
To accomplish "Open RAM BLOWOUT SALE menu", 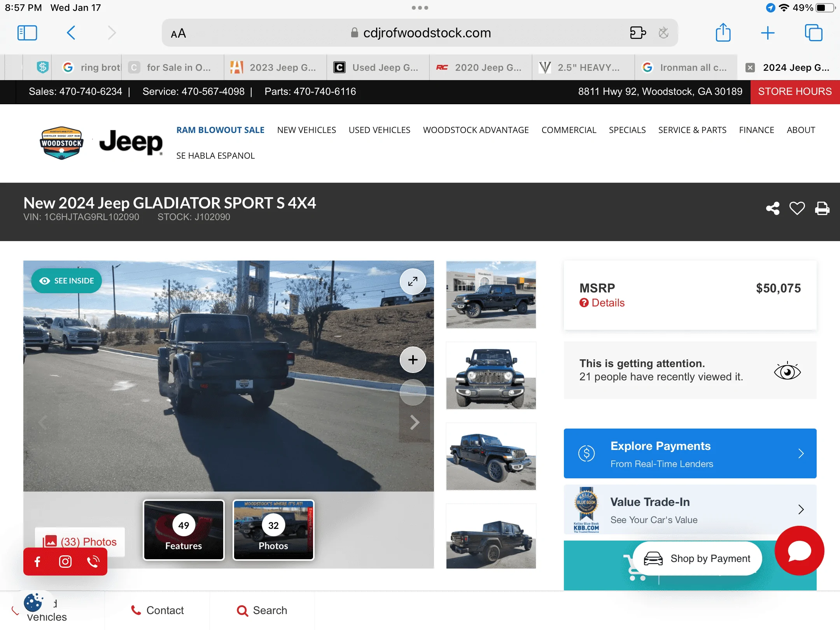I will click(220, 130).
